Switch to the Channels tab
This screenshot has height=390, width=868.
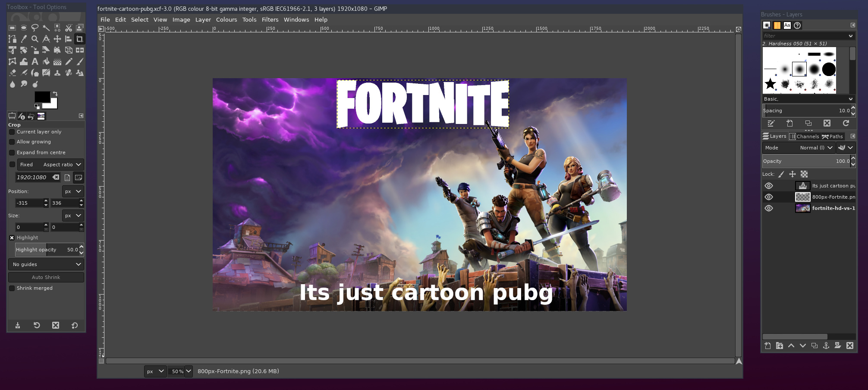[x=804, y=136]
